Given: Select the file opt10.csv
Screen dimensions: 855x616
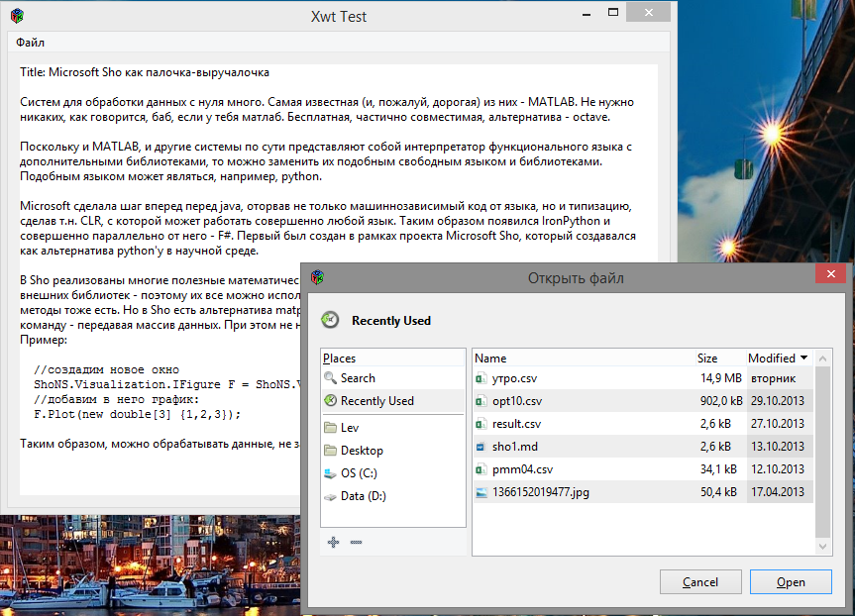Looking at the screenshot, I should pos(643,401).
